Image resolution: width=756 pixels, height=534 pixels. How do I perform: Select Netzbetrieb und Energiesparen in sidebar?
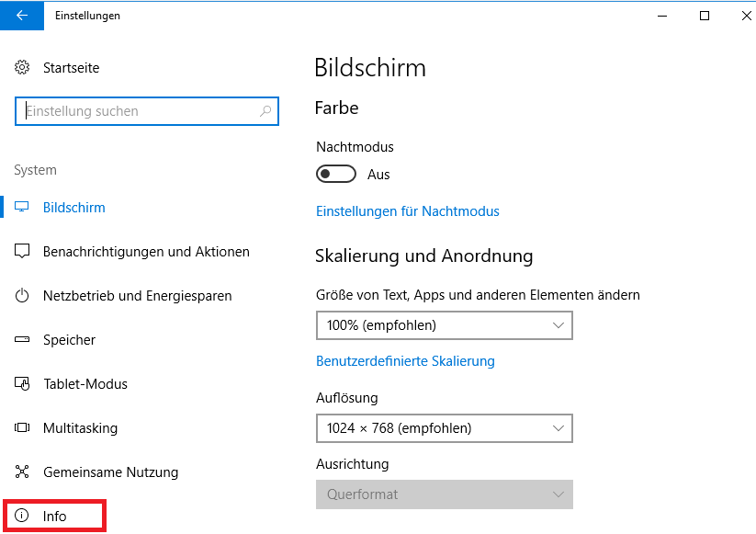point(138,296)
